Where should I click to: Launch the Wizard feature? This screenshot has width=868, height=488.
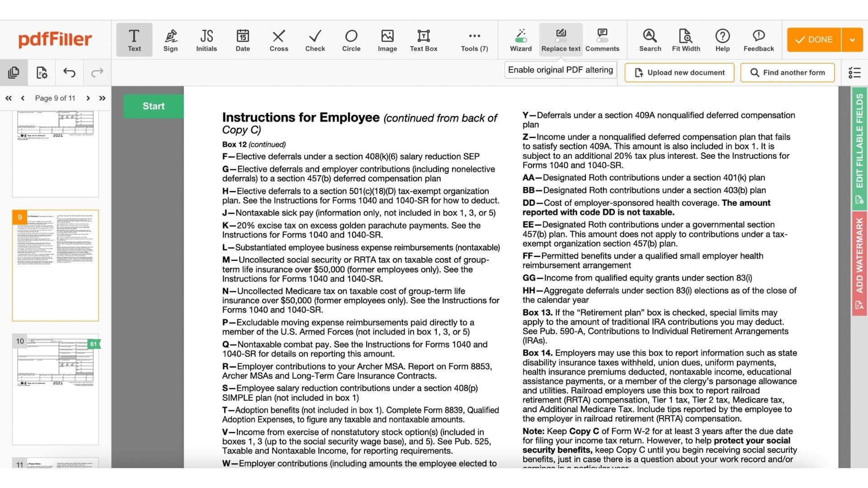[x=520, y=39]
